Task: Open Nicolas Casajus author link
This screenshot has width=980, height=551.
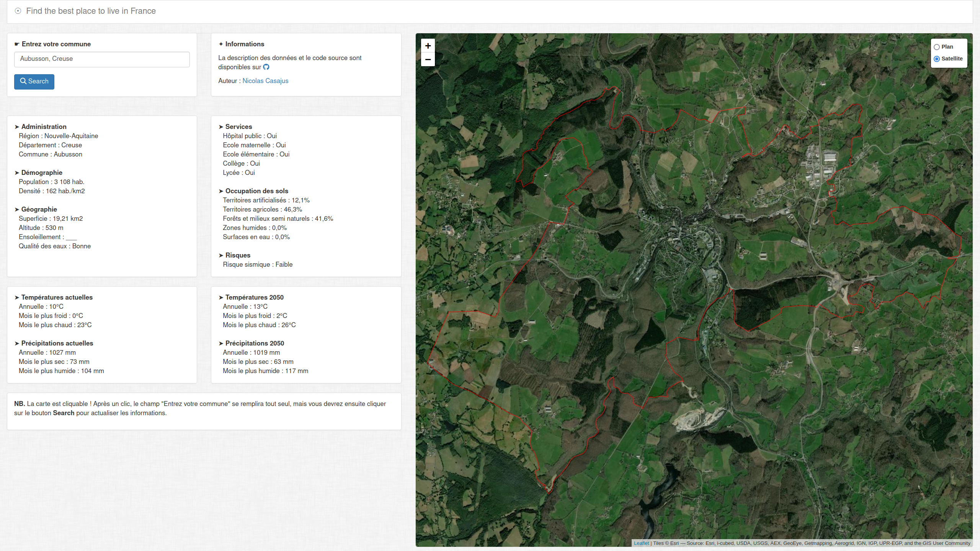Action: (x=265, y=81)
